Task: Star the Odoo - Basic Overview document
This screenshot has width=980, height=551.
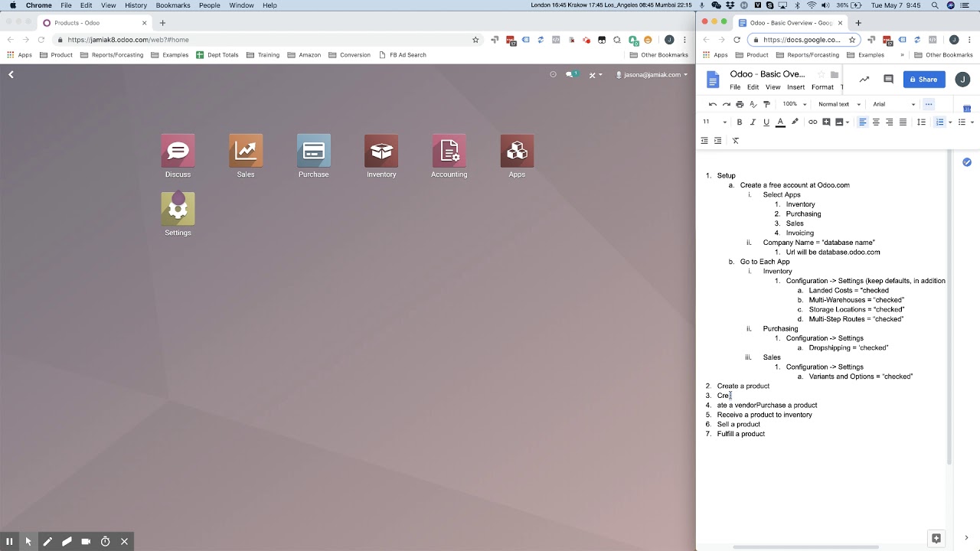Action: point(821,74)
